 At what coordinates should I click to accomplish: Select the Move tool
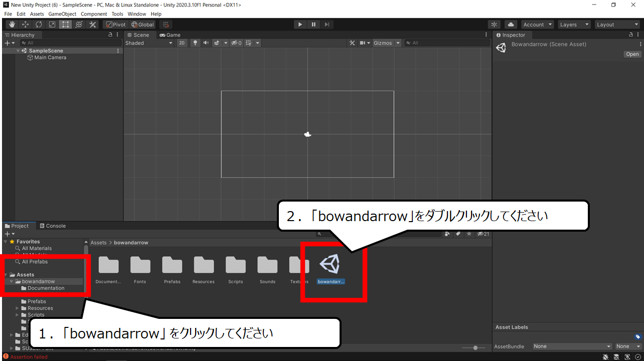point(26,25)
